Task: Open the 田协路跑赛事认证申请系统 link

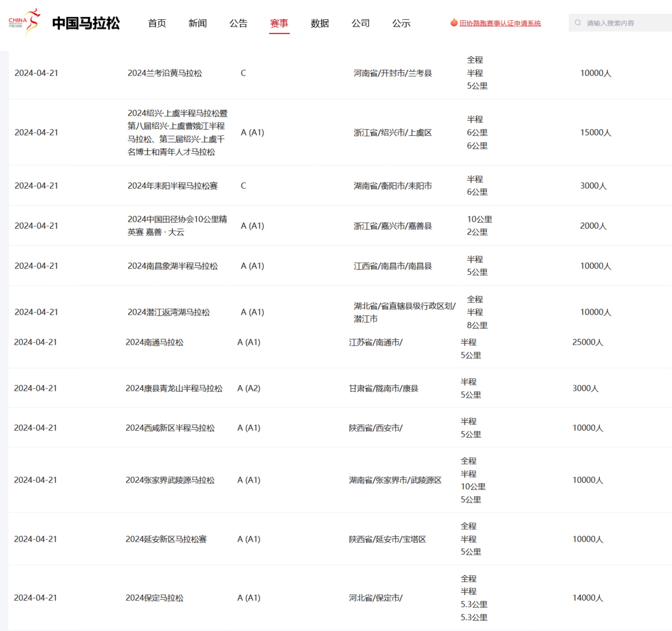Action: [x=500, y=24]
